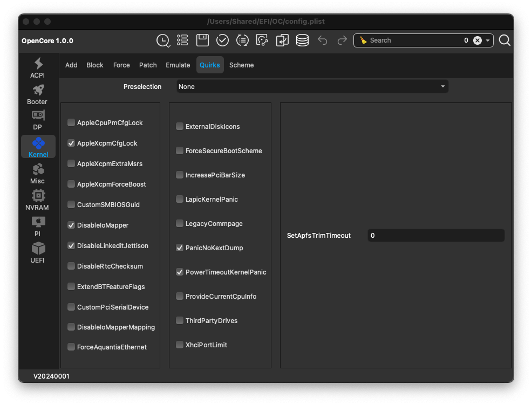Switch to the Add tab
This screenshot has width=532, height=405.
pos(71,65)
